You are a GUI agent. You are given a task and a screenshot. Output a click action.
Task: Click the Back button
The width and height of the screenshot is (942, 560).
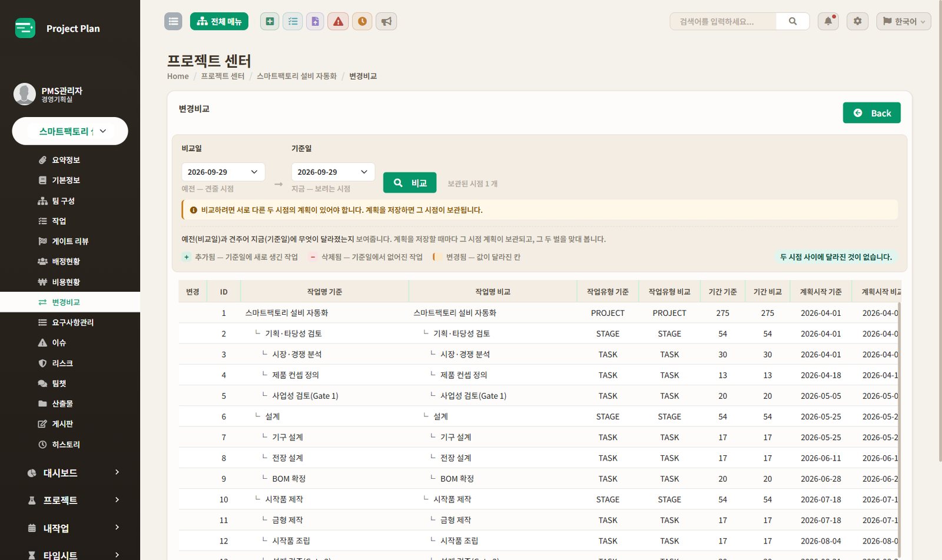871,113
